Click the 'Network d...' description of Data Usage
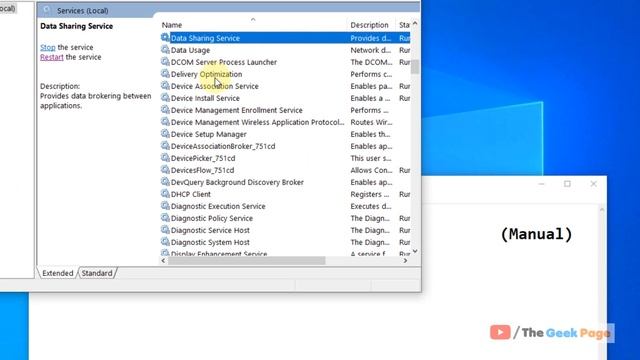640x360 pixels. tap(371, 50)
